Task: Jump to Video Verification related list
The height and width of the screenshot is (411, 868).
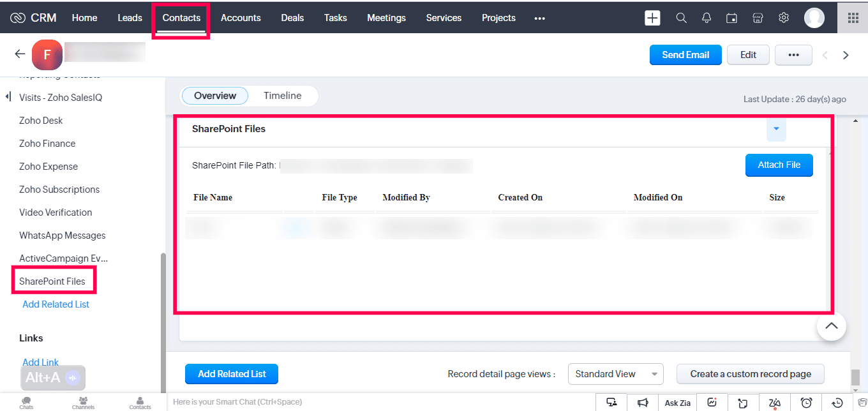Action: coord(56,213)
